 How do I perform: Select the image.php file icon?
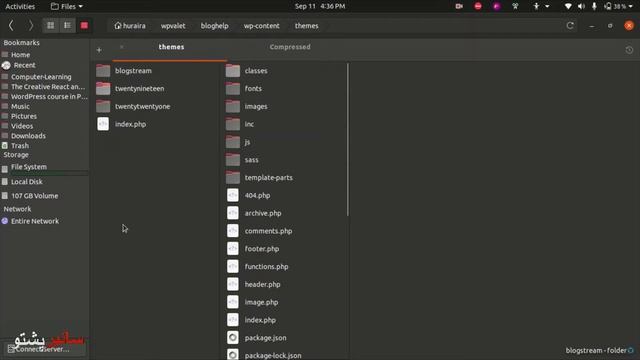(233, 302)
